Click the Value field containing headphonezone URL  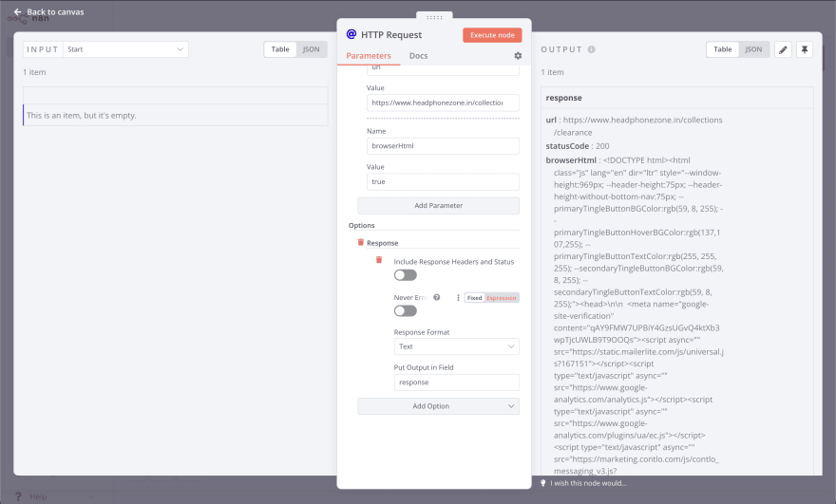click(x=443, y=103)
